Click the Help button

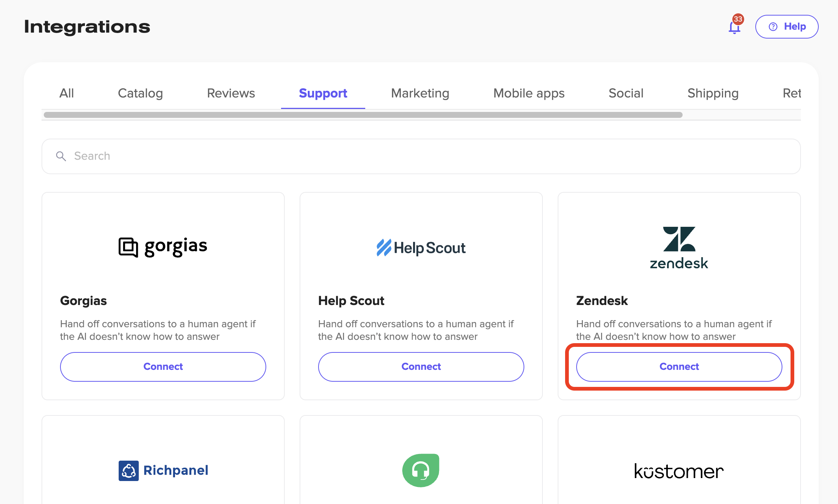pyautogui.click(x=787, y=27)
